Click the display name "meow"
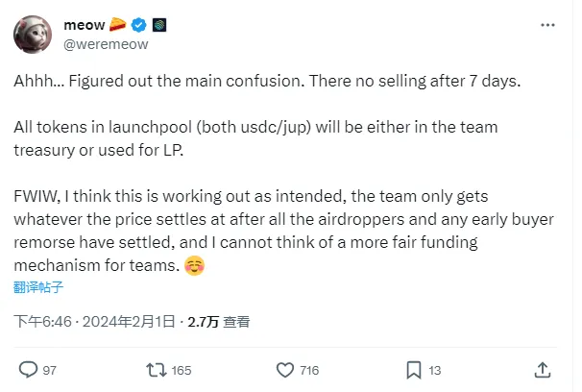 (x=85, y=24)
